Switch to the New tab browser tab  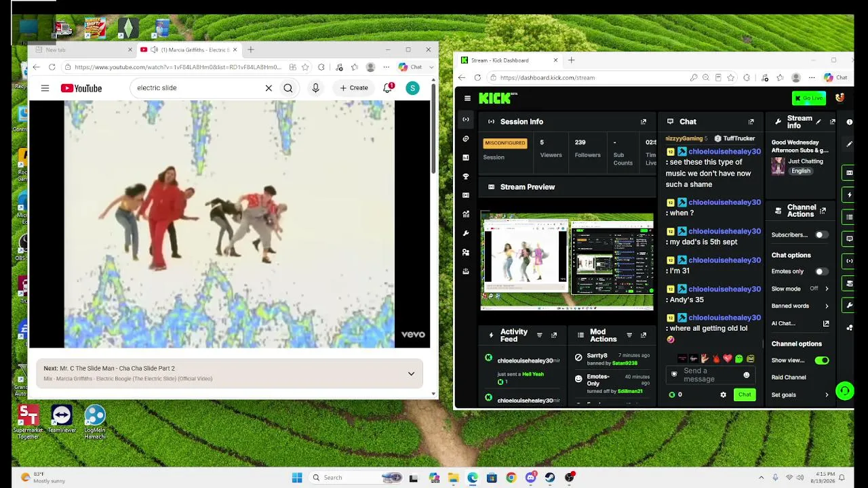coord(83,49)
